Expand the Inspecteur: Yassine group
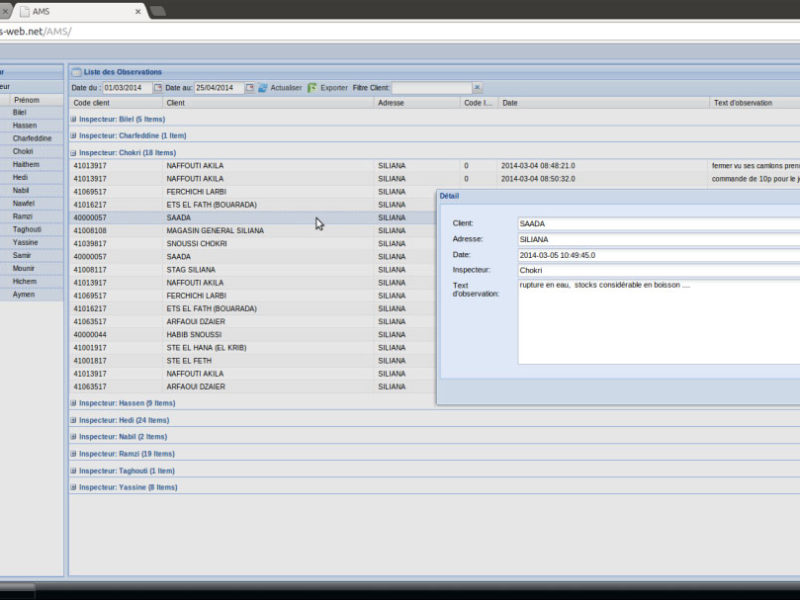The image size is (800, 600). pyautogui.click(x=73, y=487)
